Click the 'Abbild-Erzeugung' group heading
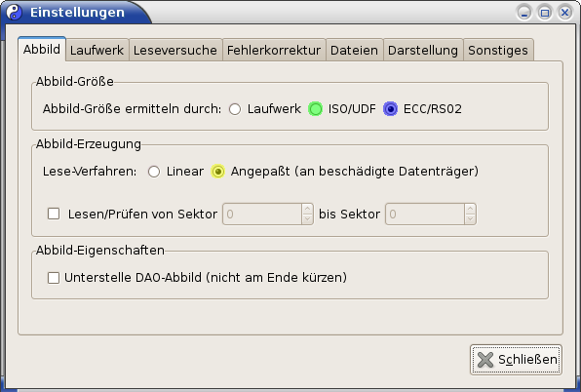 pyautogui.click(x=89, y=144)
